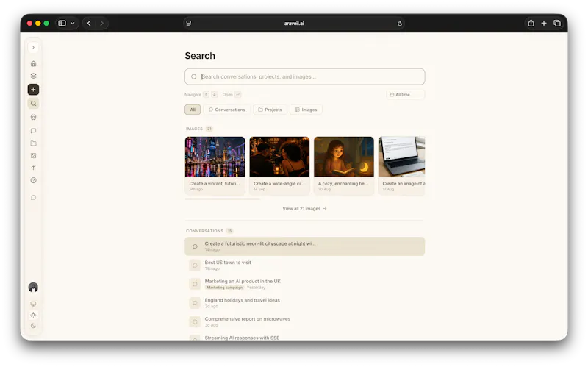Open the wide-angle cafe image thumbnail
This screenshot has height=367, width=588.
point(279,157)
